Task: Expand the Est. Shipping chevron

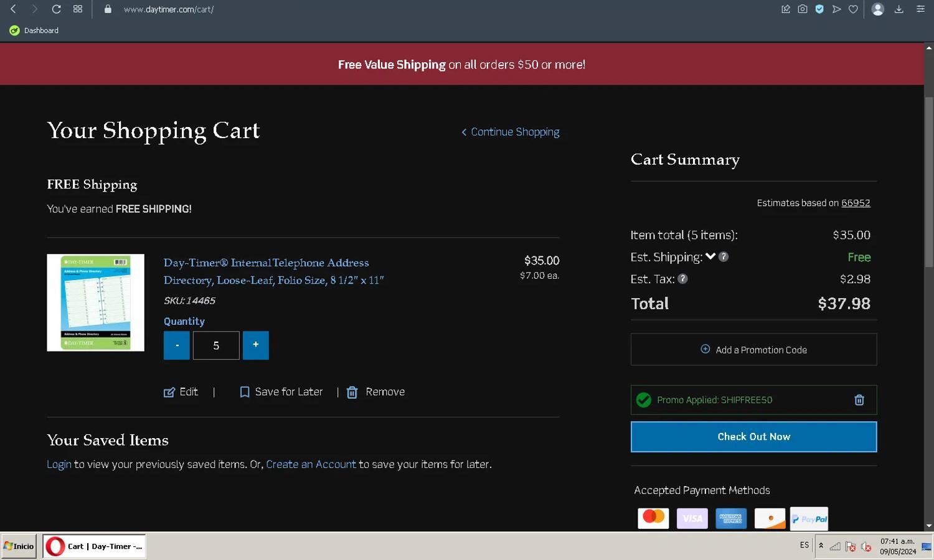Action: 710,256
